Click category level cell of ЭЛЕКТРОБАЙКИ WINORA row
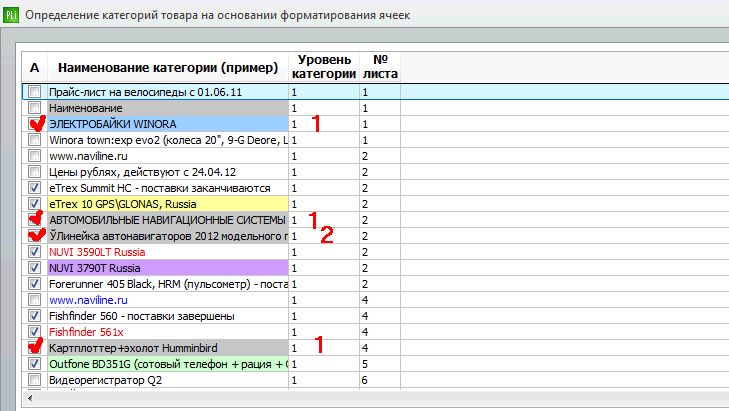 pos(324,124)
